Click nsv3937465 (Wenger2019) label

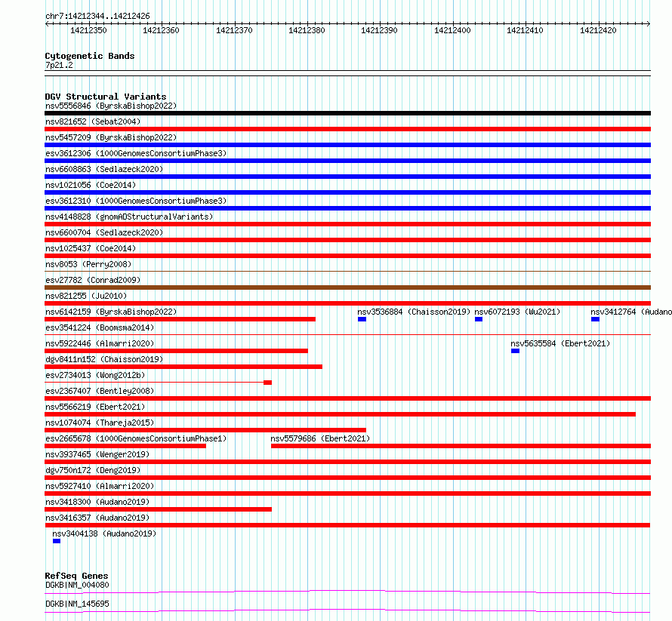point(97,454)
